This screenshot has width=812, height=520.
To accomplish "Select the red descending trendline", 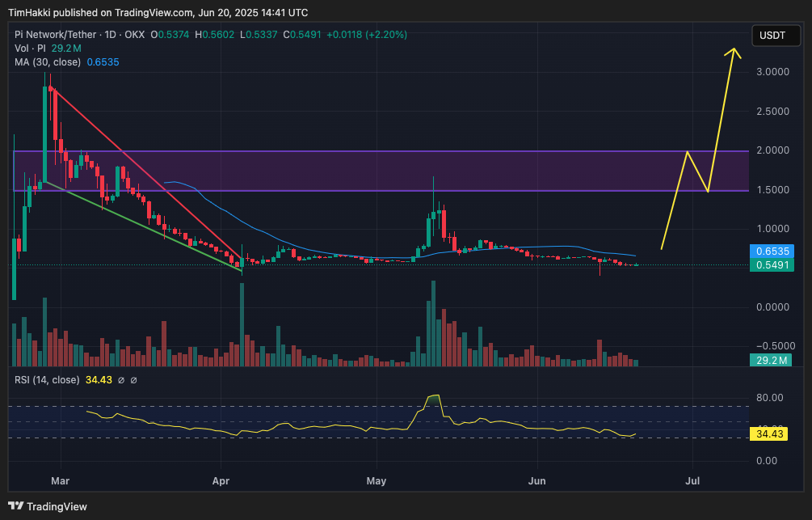I will (x=145, y=170).
